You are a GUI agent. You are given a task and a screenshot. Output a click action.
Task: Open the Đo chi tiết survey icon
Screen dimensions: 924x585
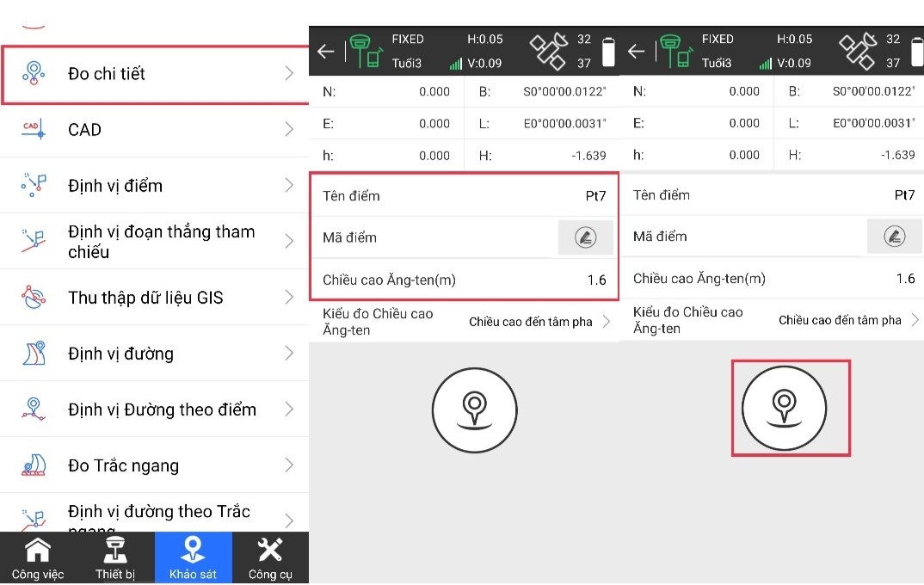[33, 74]
